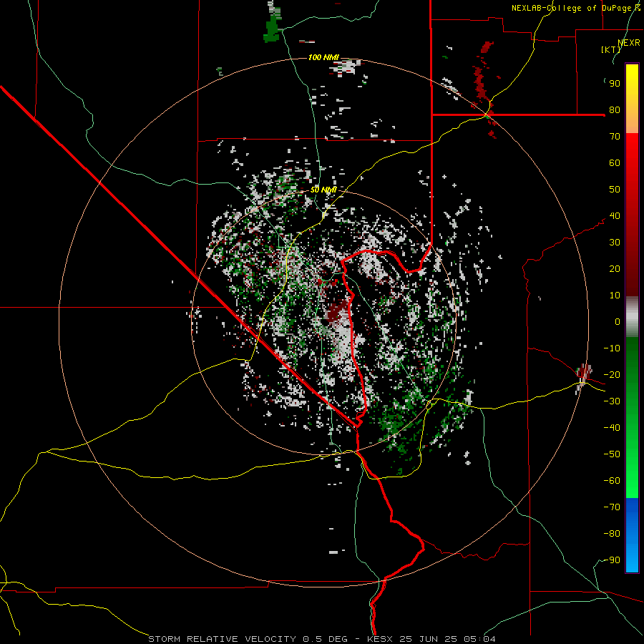Viewport: 644px width, 644px height.
Task: Click the -60 value on velocity scale
Action: [x=612, y=481]
